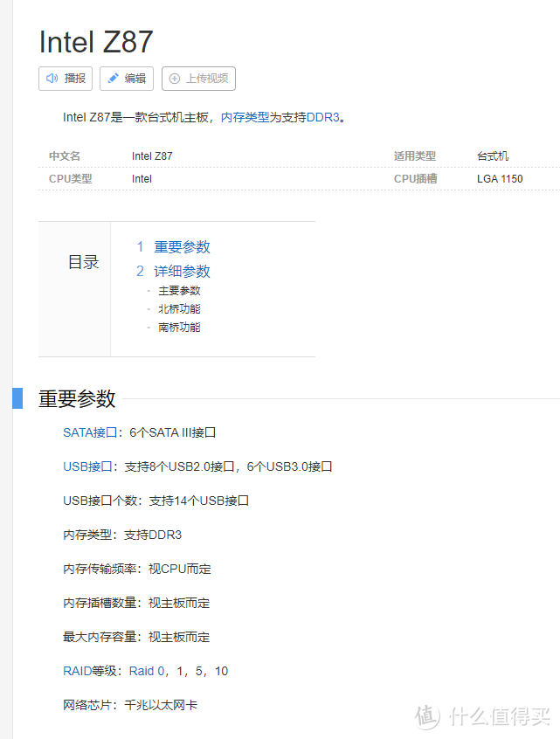This screenshot has width=560, height=739.
Task: Click the Intel Z87 page title
Action: [96, 42]
